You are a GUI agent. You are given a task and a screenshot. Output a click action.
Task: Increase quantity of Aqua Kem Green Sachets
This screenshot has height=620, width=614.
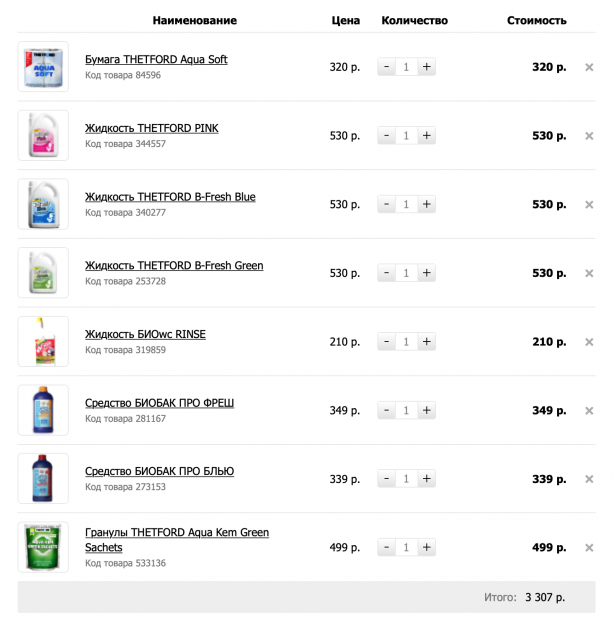426,547
